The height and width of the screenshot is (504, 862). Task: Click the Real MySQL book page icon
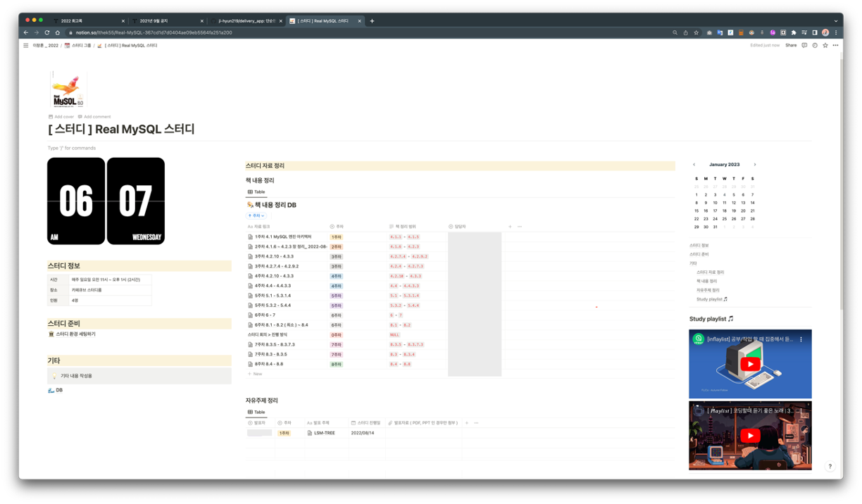(x=68, y=89)
